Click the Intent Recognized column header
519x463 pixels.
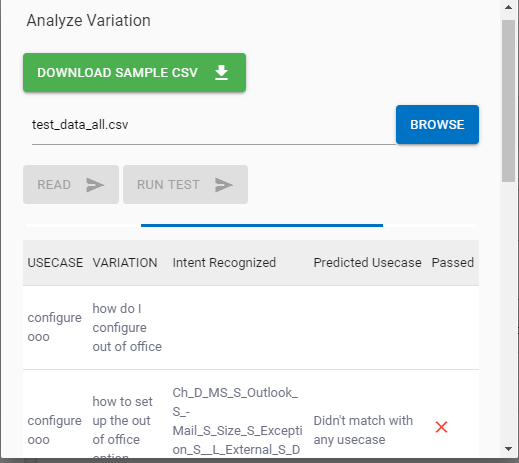point(224,263)
